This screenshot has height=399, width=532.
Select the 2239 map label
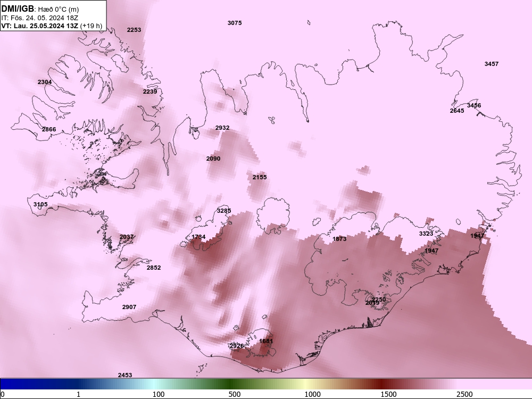(x=150, y=92)
